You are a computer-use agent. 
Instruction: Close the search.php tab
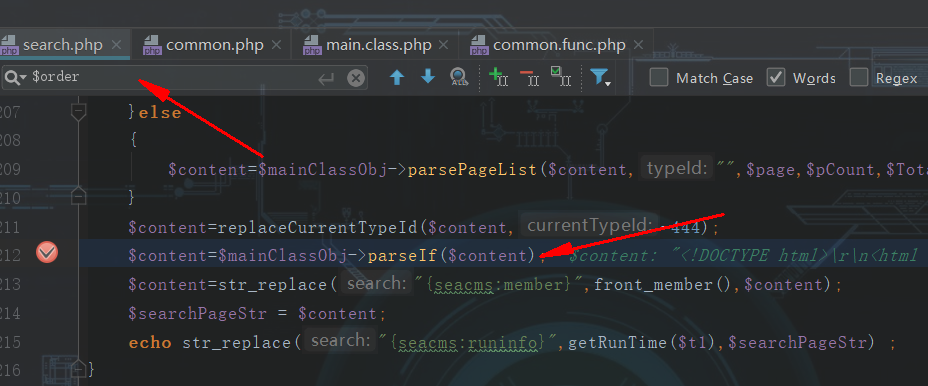pos(116,45)
